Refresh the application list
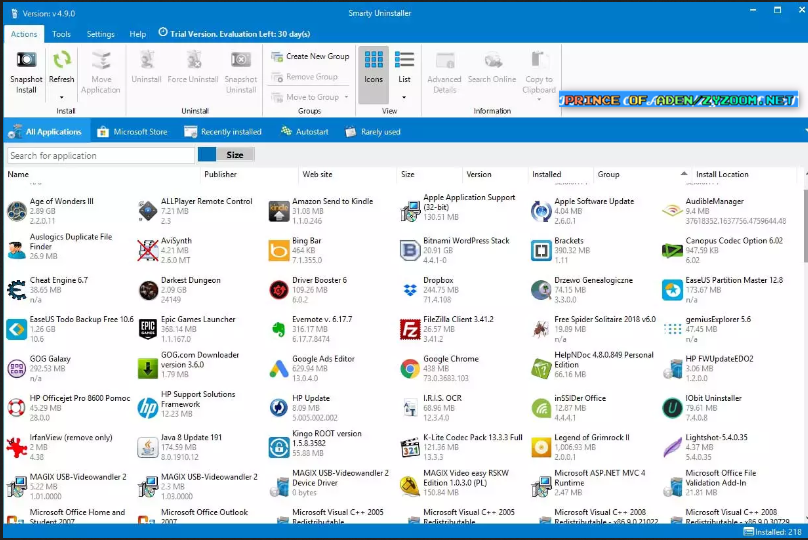This screenshot has width=808, height=540. (62, 60)
